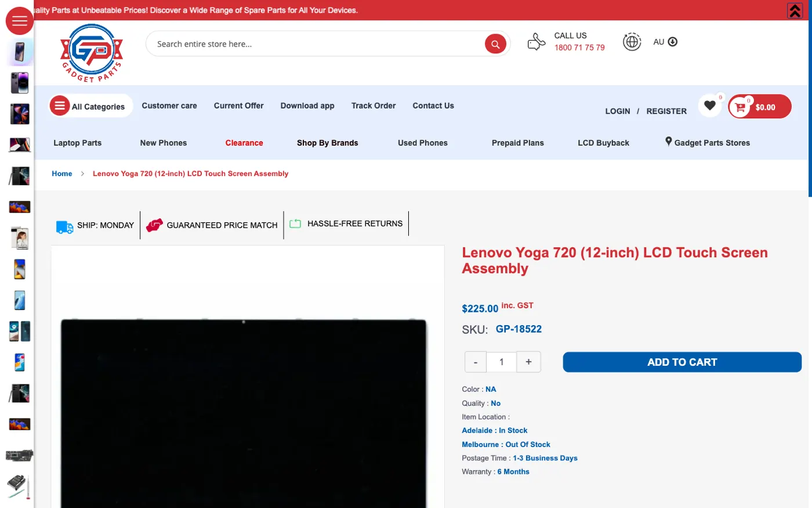Open the AU country dropdown

tap(665, 42)
